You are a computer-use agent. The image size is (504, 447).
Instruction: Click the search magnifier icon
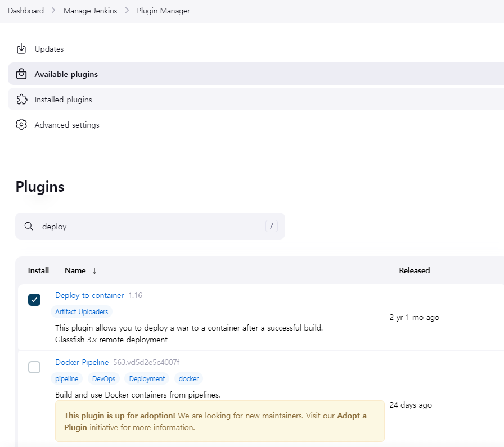point(29,226)
